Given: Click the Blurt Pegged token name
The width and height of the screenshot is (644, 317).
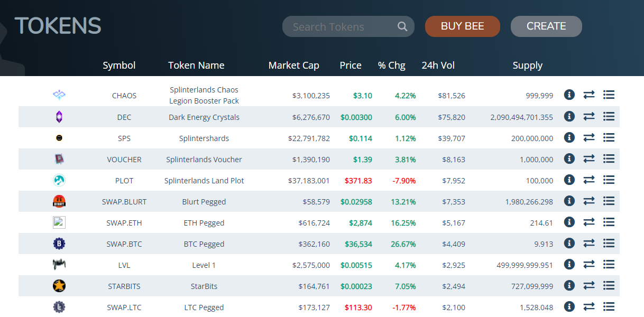Looking at the screenshot, I should (x=204, y=202).
